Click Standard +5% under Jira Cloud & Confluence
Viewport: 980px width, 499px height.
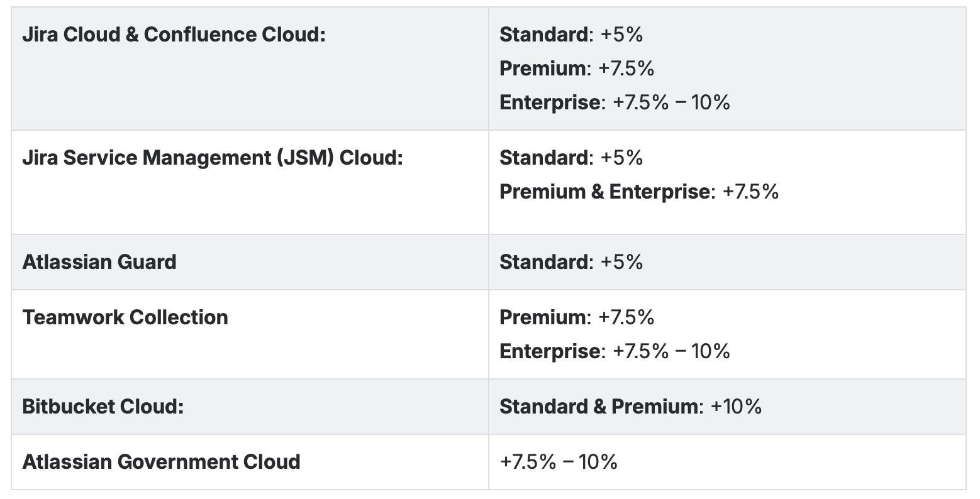pos(571,35)
